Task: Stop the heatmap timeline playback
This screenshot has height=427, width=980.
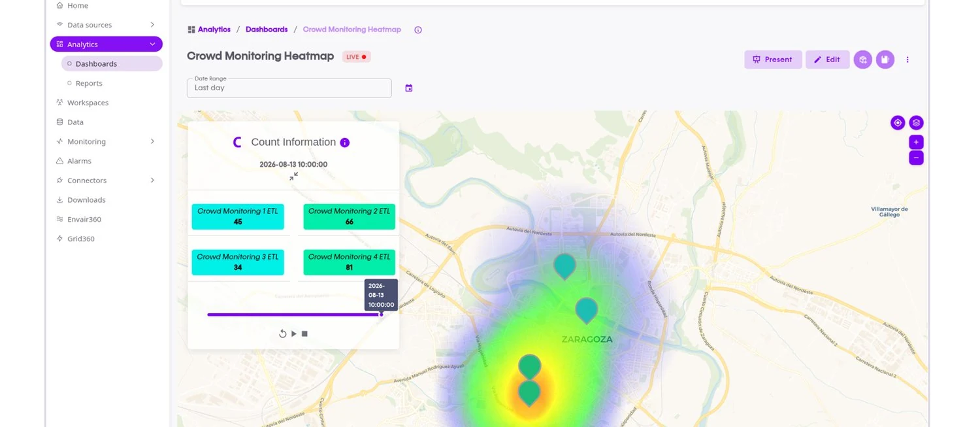Action: pos(304,333)
